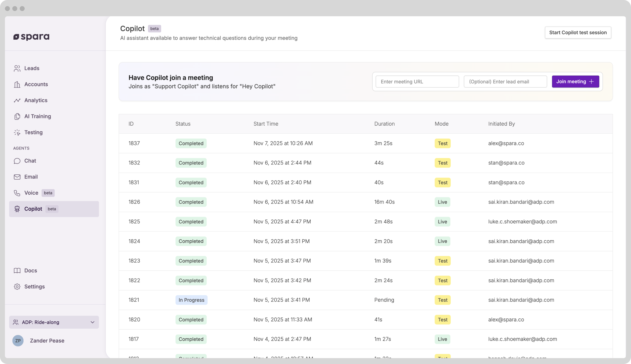Click the Settings gear icon
Image resolution: width=631 pixels, height=364 pixels.
pos(17,287)
